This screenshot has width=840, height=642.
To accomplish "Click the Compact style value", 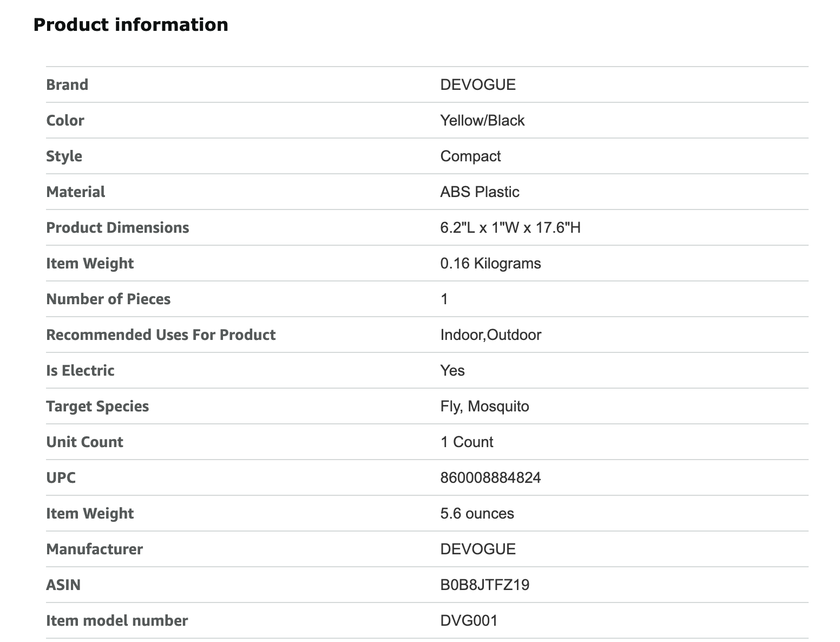I will tap(470, 156).
